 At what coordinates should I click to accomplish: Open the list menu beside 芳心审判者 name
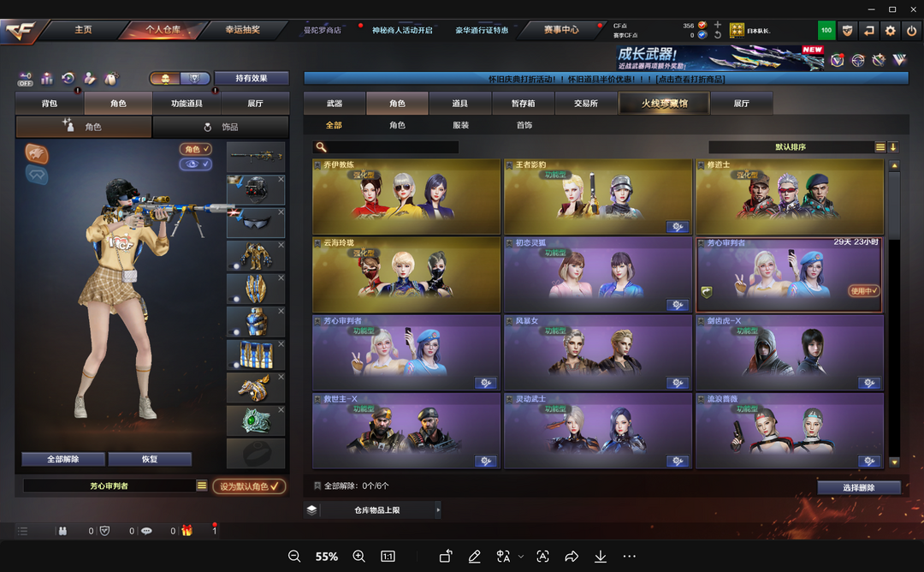pos(202,486)
